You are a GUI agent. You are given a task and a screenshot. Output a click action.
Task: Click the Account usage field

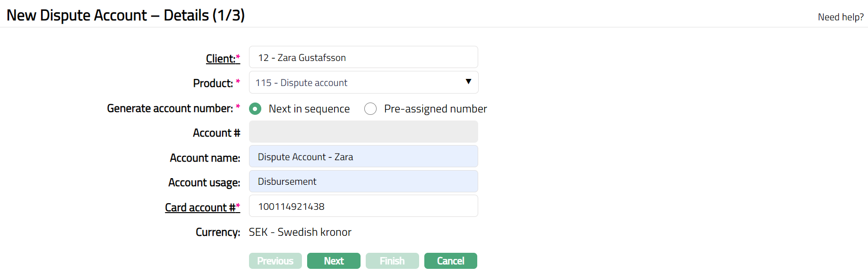click(x=363, y=181)
